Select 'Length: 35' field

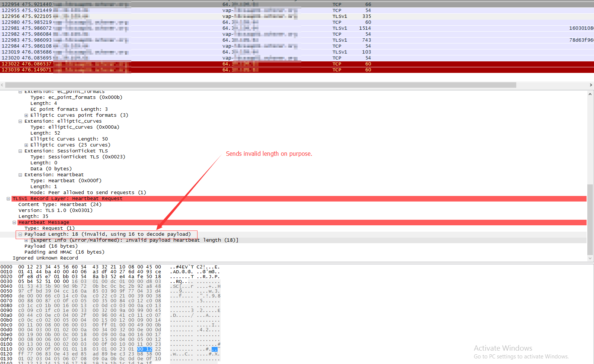click(33, 216)
